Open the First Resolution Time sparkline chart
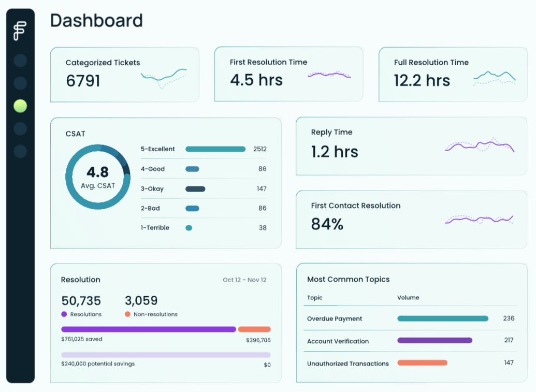Screen dimensions: 536x392 pos(329,75)
